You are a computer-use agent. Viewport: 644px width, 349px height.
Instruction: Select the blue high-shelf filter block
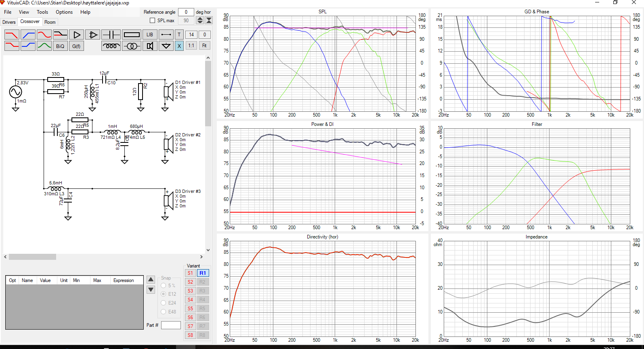pos(28,46)
